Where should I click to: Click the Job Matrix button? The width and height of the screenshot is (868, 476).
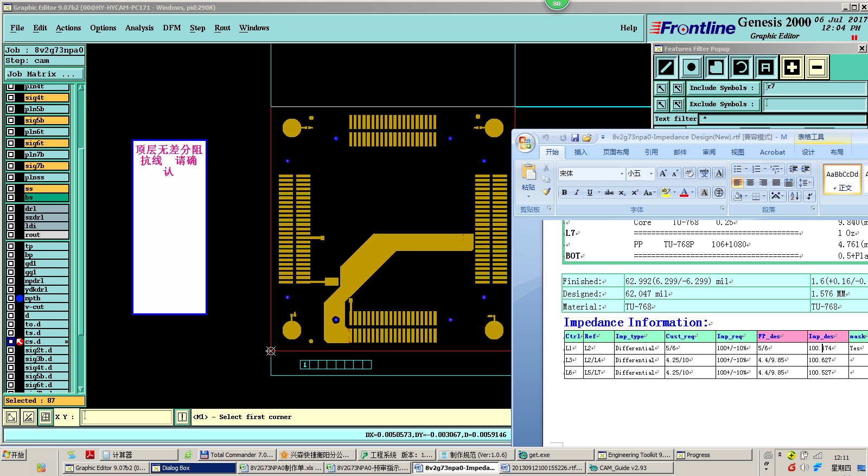[44, 74]
